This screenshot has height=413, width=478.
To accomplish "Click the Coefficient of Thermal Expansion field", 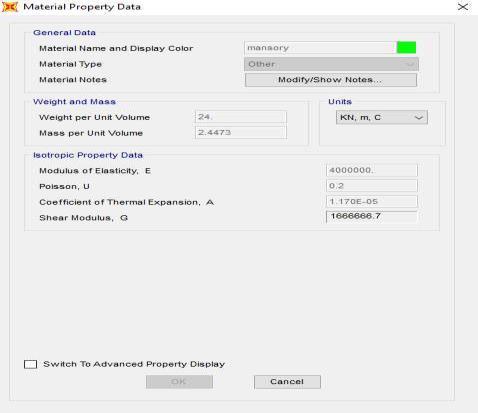I will point(372,201).
